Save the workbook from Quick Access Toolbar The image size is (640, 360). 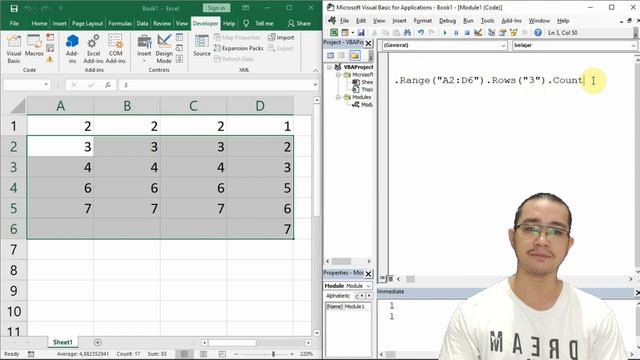pos(14,9)
